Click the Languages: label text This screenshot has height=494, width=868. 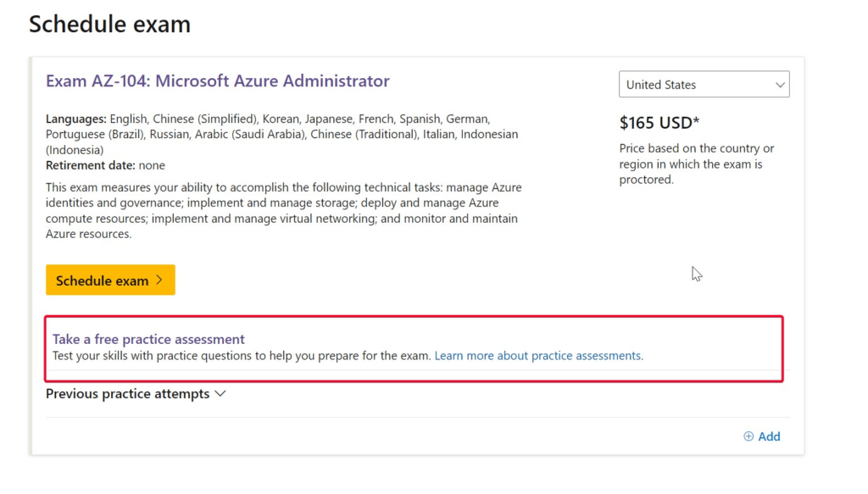click(76, 119)
